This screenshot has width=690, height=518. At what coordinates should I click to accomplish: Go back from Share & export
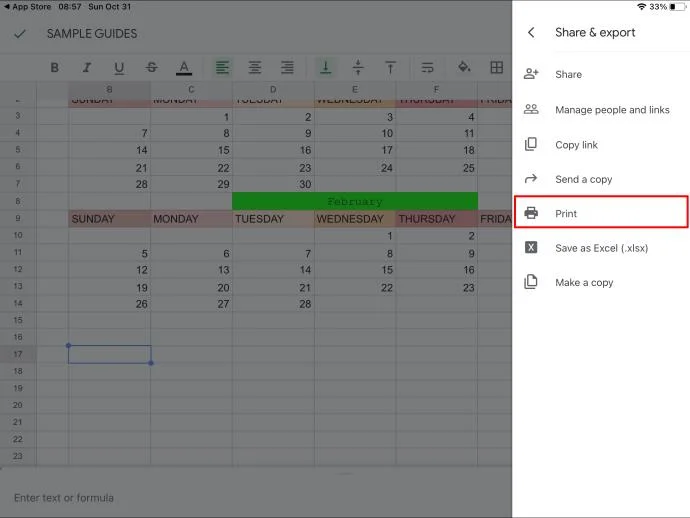[x=531, y=32]
